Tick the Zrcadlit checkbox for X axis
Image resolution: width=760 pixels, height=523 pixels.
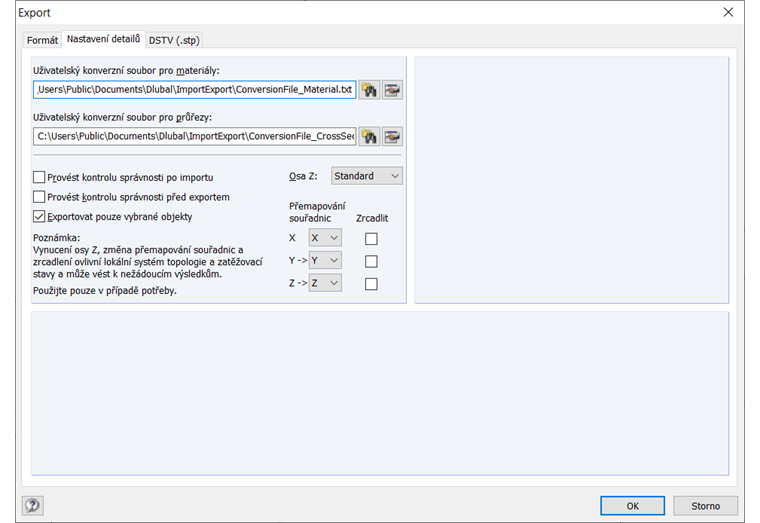[x=371, y=238]
